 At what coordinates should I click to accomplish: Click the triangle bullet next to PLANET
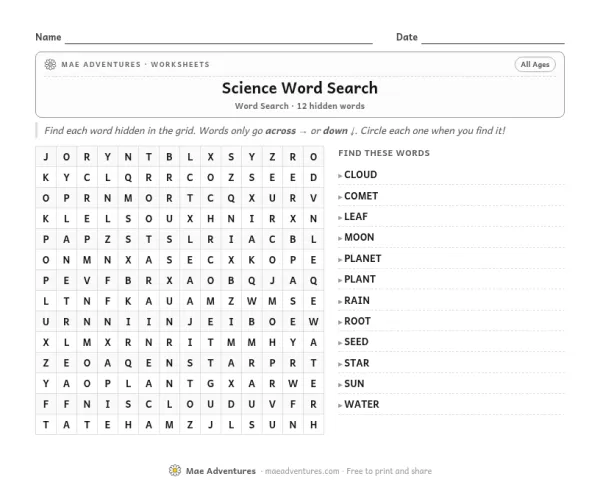(x=340, y=260)
